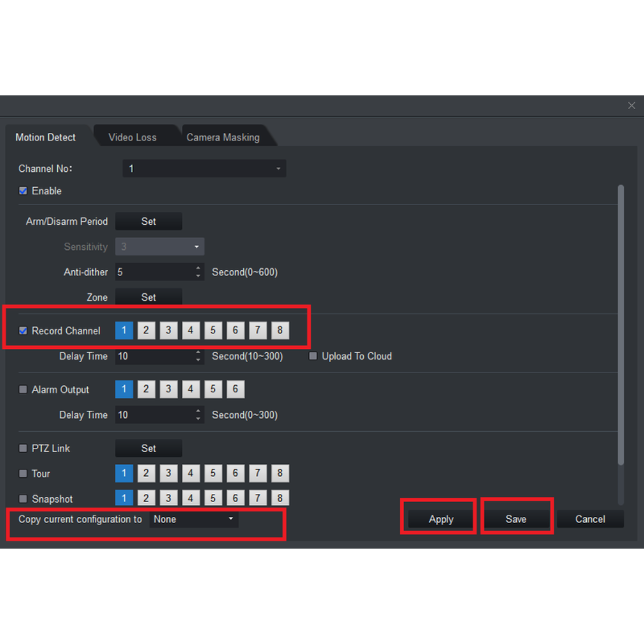644x644 pixels.
Task: Click Set button for PTZ Link
Action: point(148,448)
